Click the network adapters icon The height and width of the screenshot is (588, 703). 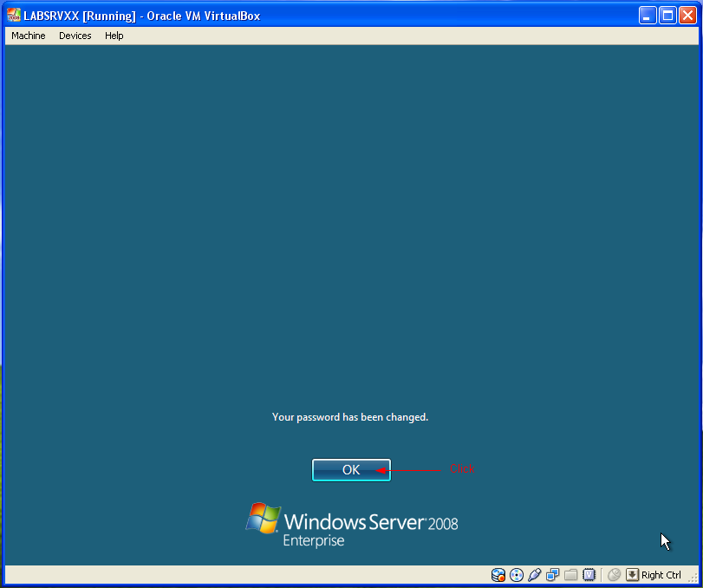[553, 575]
